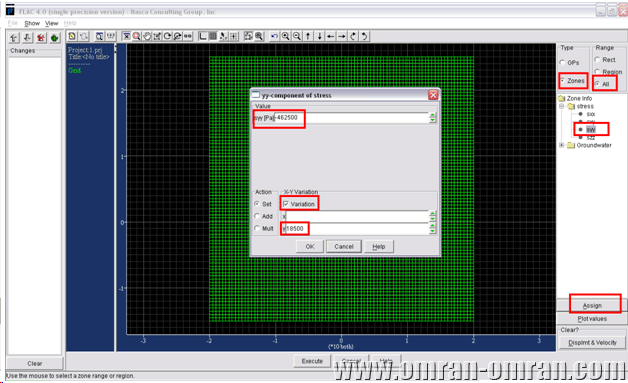Click the pan down arrow icon
The width and height of the screenshot is (628, 383).
(319, 36)
